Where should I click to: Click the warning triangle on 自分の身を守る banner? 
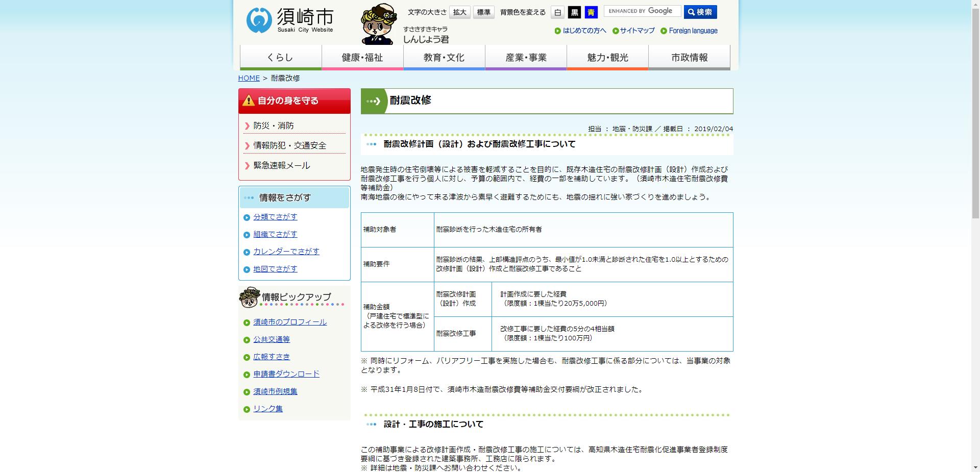[x=248, y=100]
